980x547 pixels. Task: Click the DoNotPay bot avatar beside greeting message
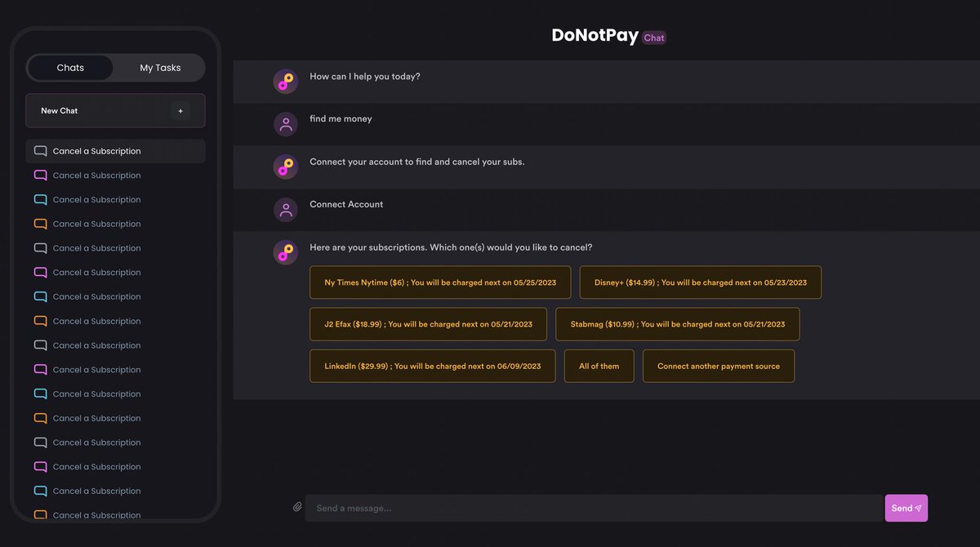pyautogui.click(x=286, y=81)
